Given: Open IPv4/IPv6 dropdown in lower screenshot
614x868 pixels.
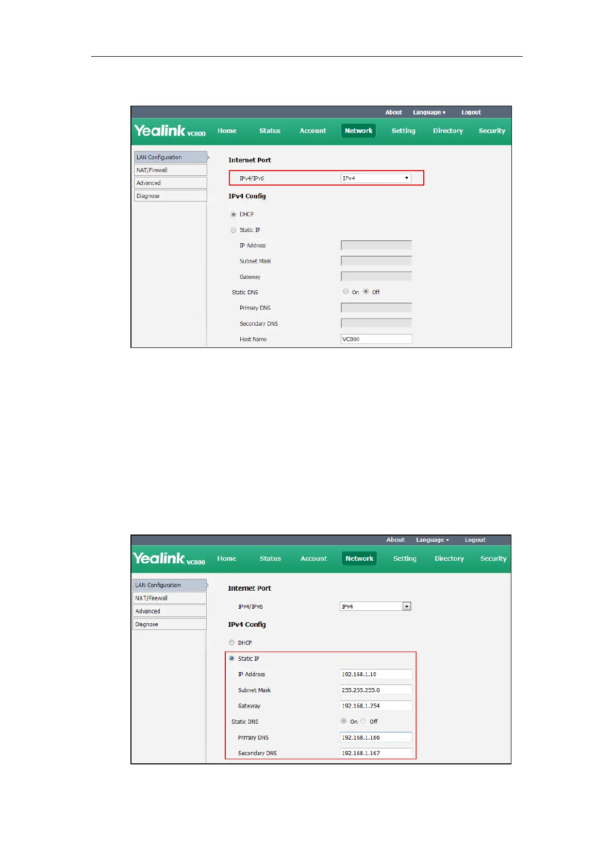Looking at the screenshot, I should click(x=375, y=607).
